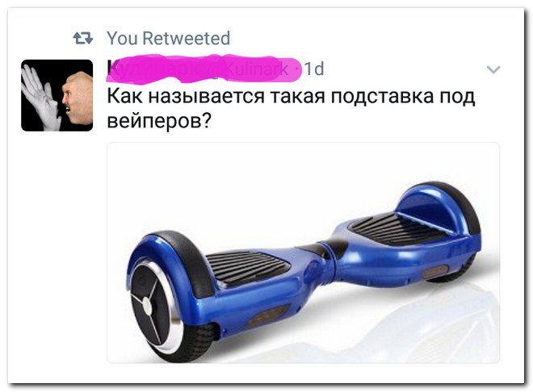Open the scribbled-over author display name

(x=160, y=69)
